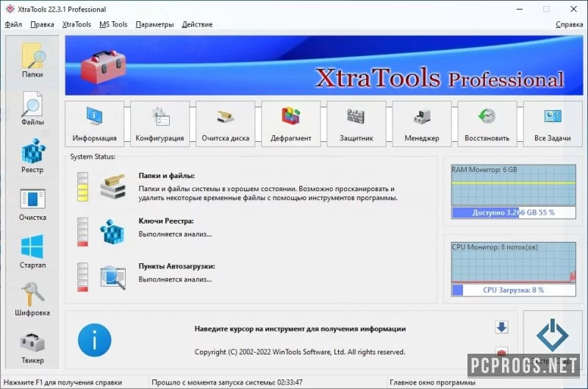588x389 pixels.
Task: Click the CPU Загрузка load bar
Action: click(x=513, y=290)
